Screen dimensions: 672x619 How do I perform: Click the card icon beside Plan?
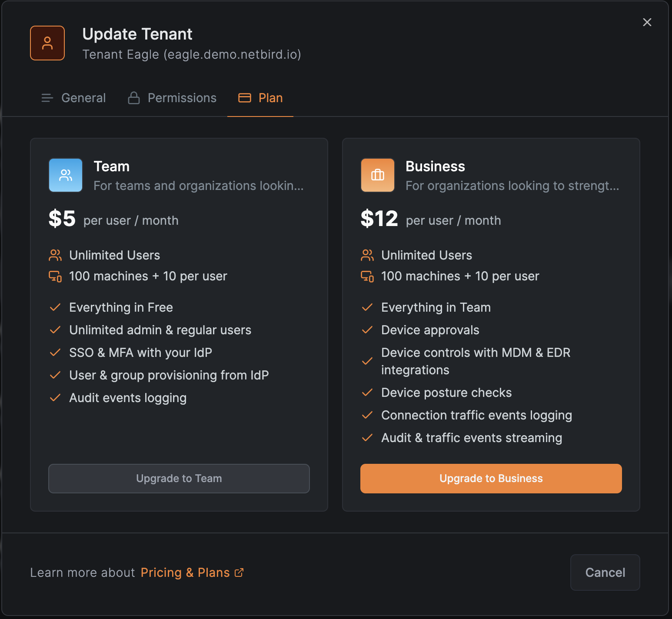(244, 98)
